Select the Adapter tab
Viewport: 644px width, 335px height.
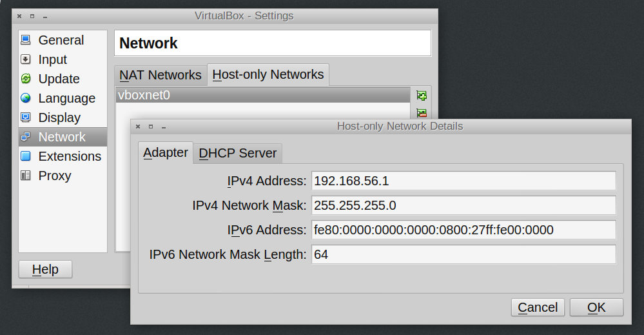click(x=166, y=153)
